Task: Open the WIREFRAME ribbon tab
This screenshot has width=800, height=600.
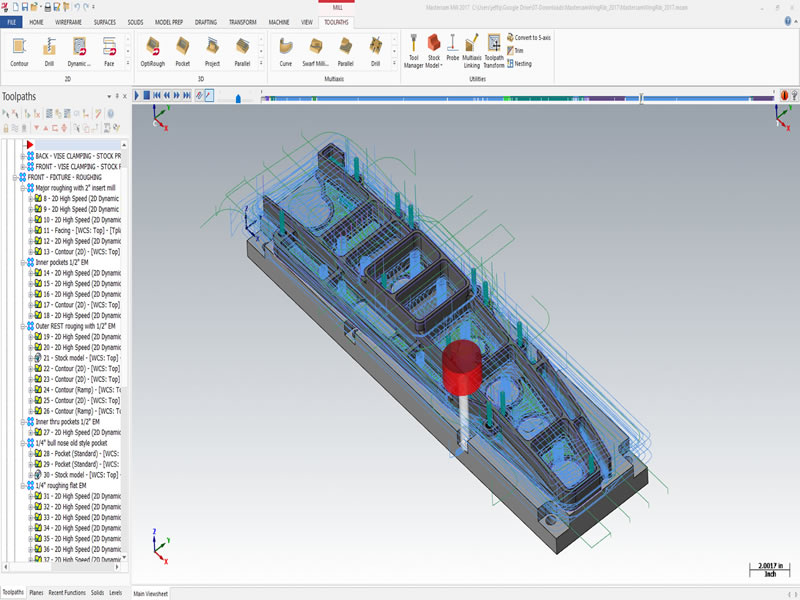Action: tap(68, 22)
